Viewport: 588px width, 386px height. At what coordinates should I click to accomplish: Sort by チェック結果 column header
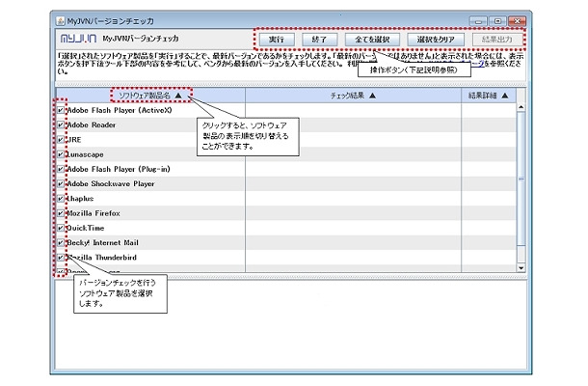[353, 96]
